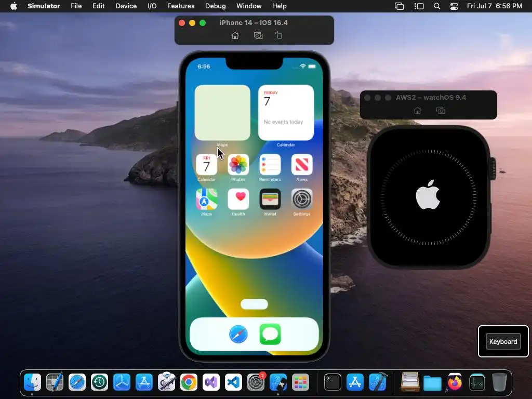
Task: Open Xcode from the Dock
Action: click(x=378, y=382)
